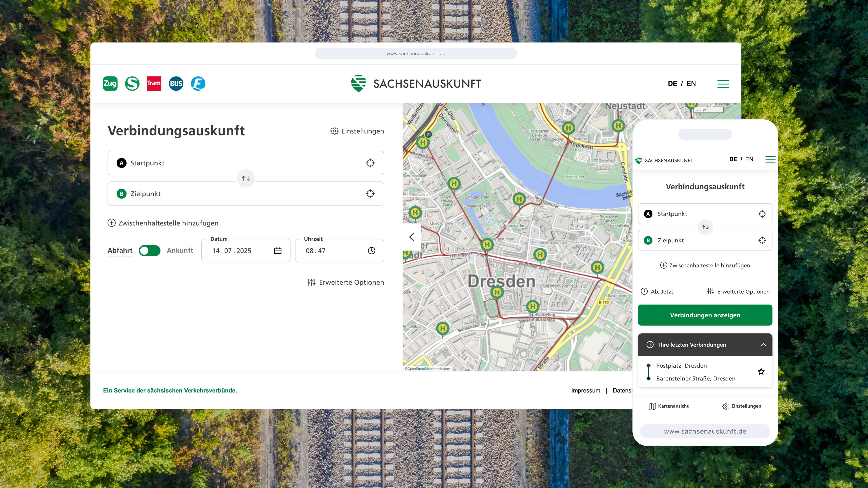Switch language to EN in desktop header
The width and height of the screenshot is (868, 488).
point(691,84)
